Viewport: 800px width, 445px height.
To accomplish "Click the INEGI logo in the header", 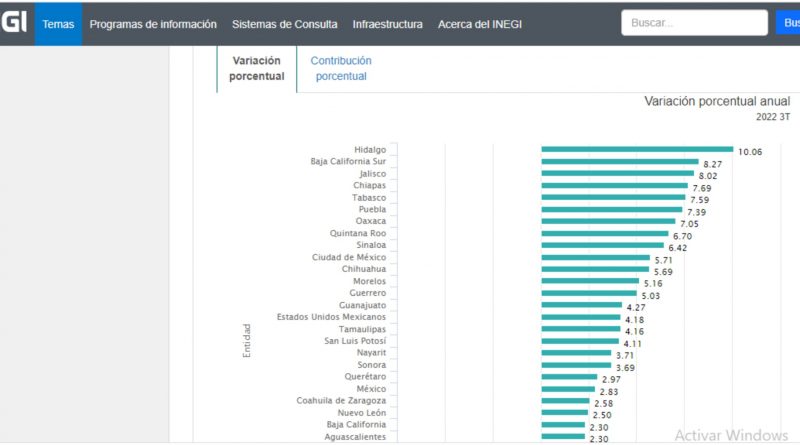I will [14, 23].
